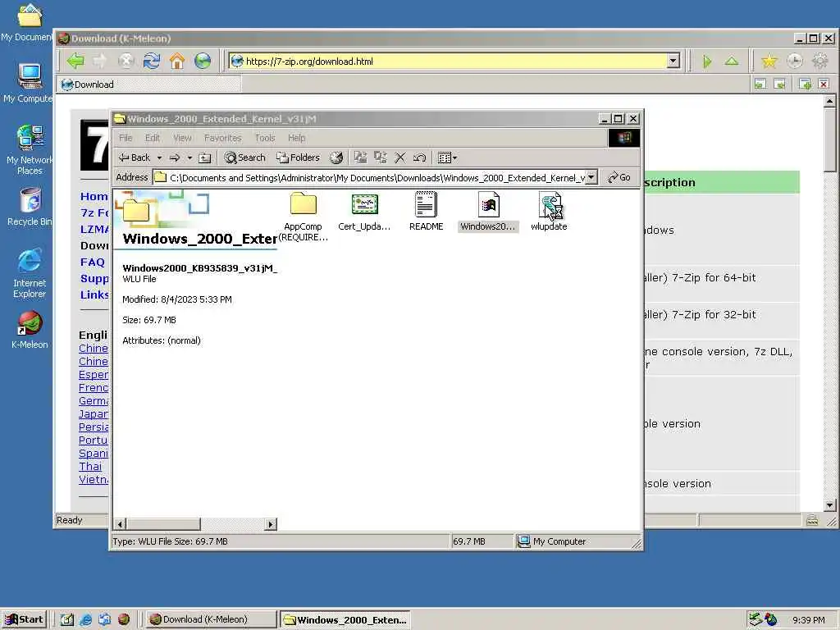Reload the page in K-Meleon
Image resolution: width=840 pixels, height=630 pixels.
tap(152, 61)
